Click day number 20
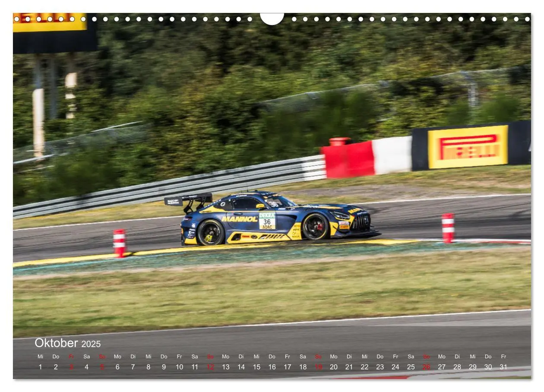544x392 pixels. [334, 367]
